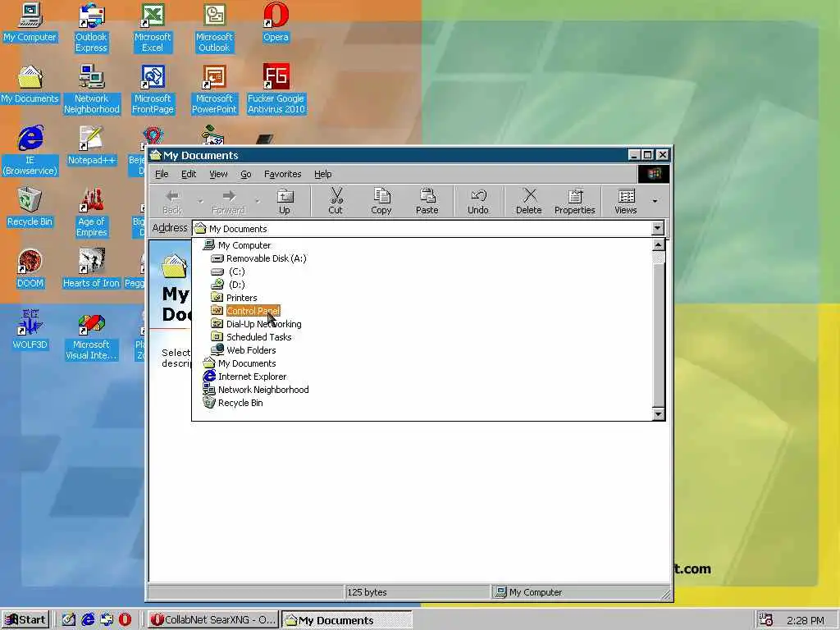
Task: Click the Address bar field
Action: 422,229
